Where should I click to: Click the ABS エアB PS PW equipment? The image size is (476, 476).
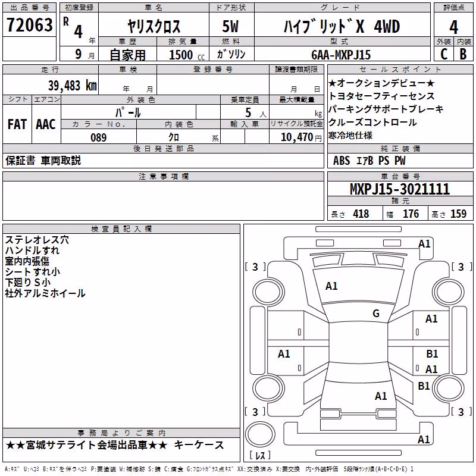pos(369,161)
